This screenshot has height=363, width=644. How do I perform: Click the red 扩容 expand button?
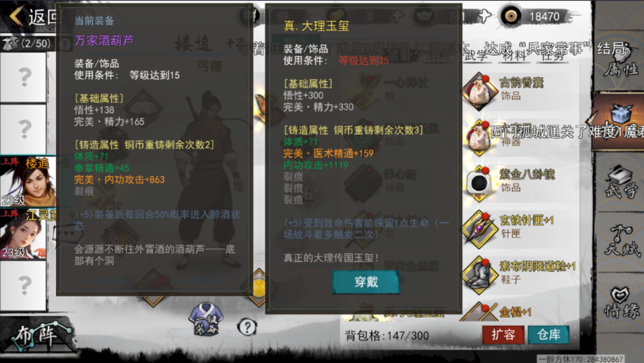tap(503, 335)
